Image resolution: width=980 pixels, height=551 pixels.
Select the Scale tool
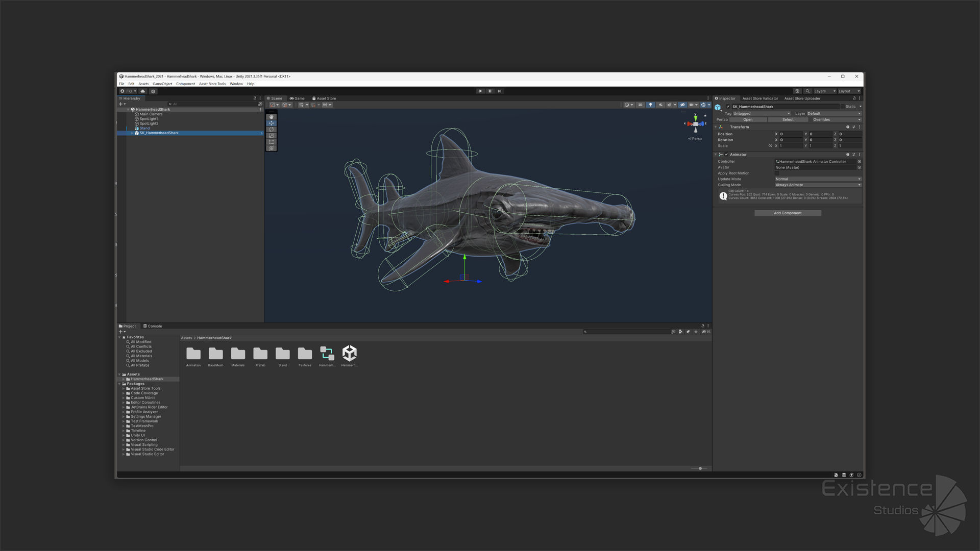272,136
